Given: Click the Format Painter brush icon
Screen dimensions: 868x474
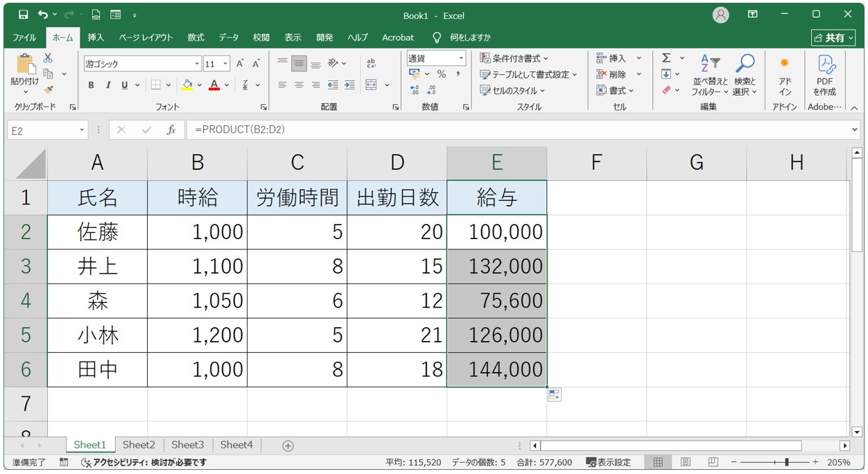Looking at the screenshot, I should click(x=48, y=89).
